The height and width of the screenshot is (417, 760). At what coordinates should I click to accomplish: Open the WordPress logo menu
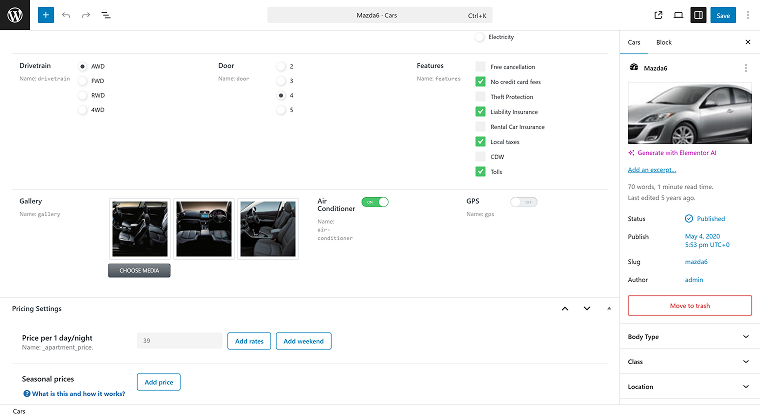coord(15,15)
